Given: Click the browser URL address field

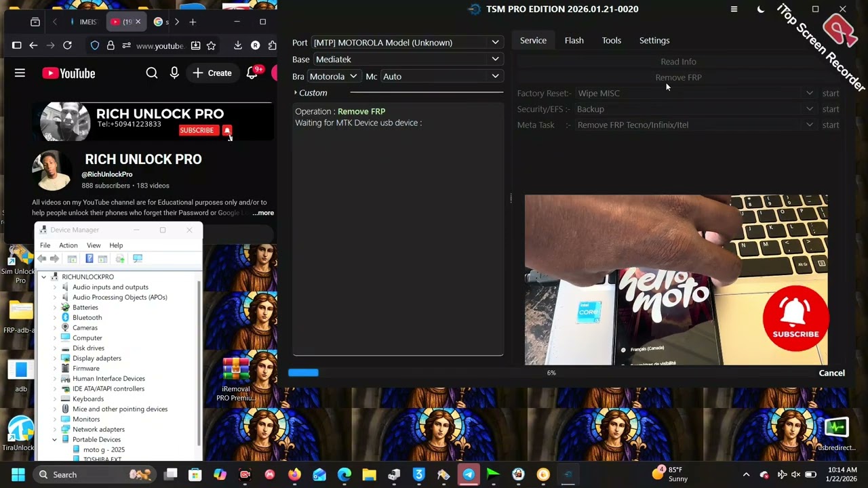Looking at the screenshot, I should (x=159, y=46).
